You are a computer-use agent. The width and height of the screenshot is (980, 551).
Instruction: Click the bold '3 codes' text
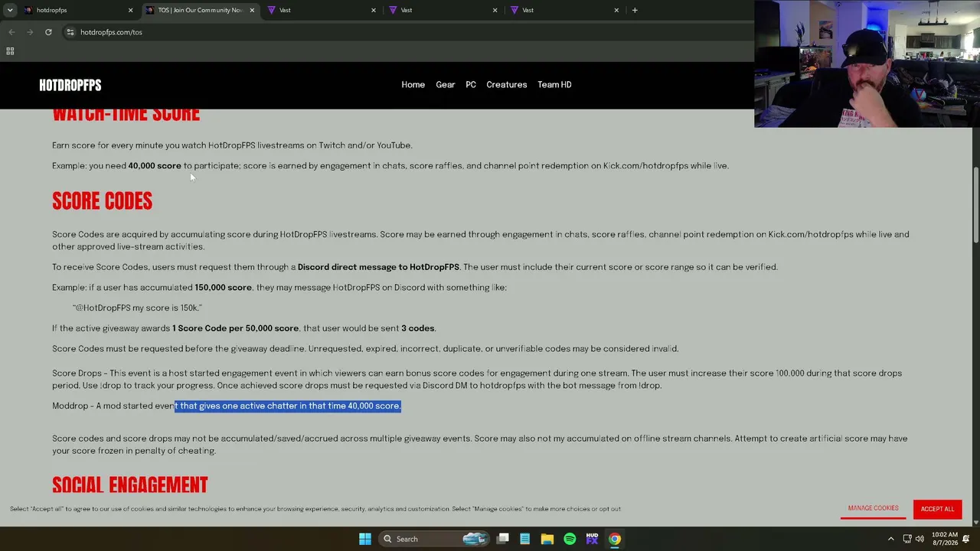tap(418, 328)
